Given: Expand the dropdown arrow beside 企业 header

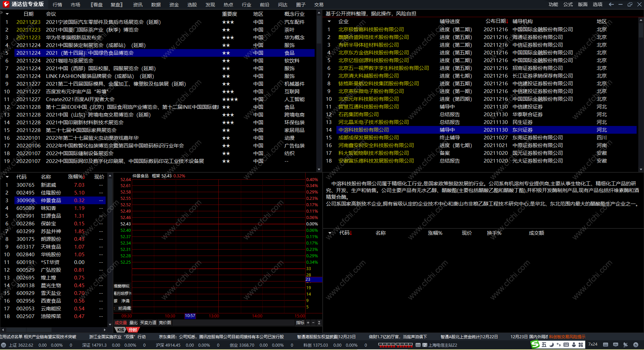Looking at the screenshot, I should pyautogui.click(x=329, y=21).
